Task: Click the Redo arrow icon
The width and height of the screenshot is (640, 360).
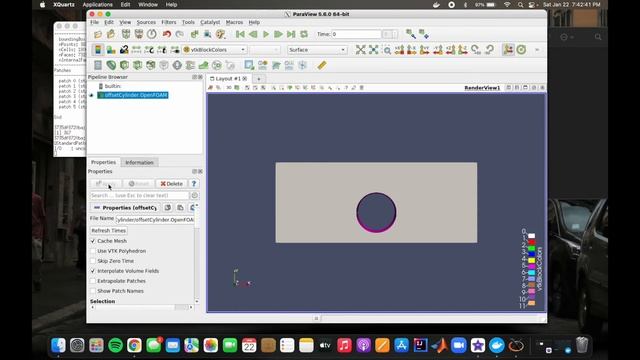Action: 180,34
